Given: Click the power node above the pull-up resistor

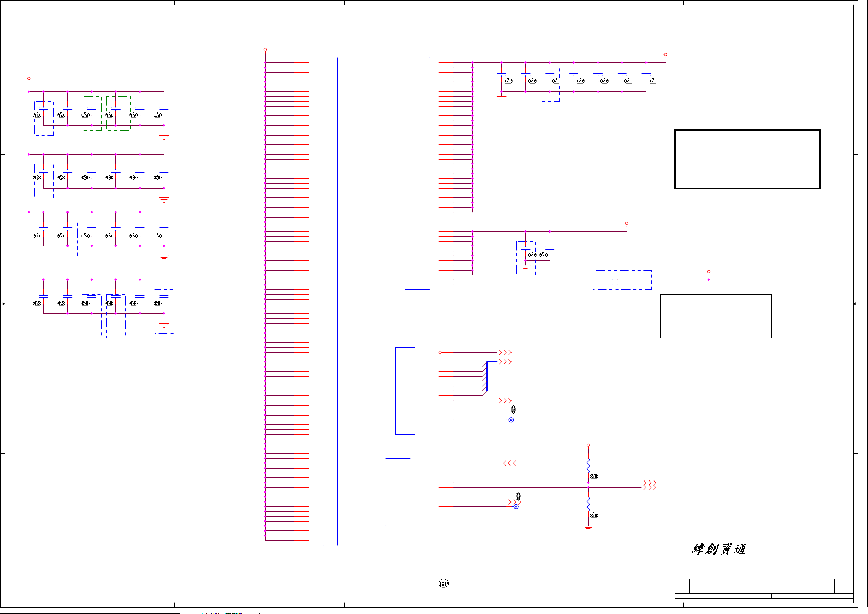Looking at the screenshot, I should coord(588,445).
